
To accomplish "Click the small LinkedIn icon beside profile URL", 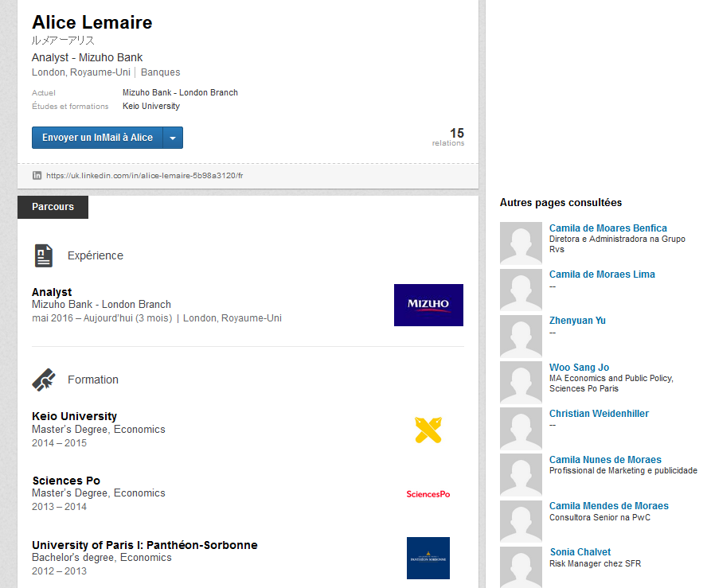I will point(37,175).
